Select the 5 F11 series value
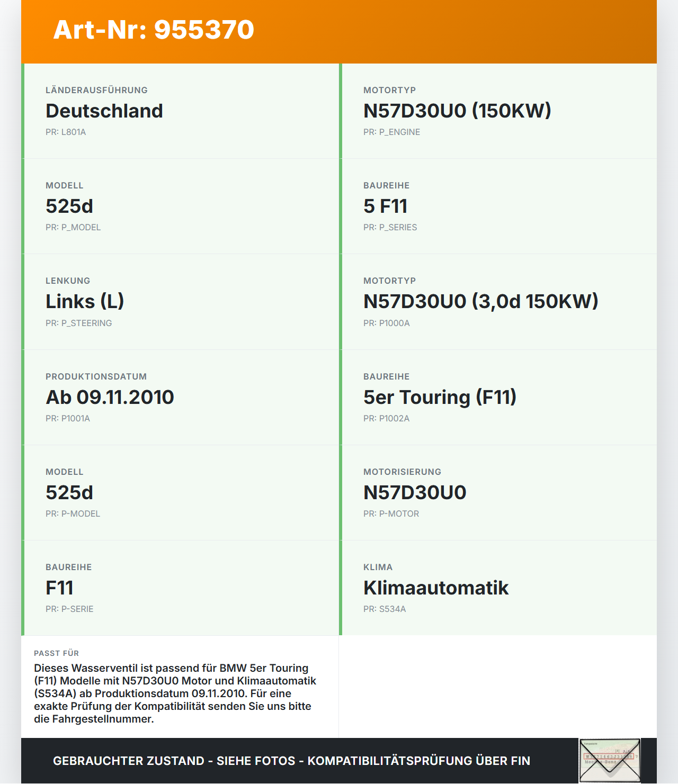Screen dimensions: 678x784 [x=385, y=206]
